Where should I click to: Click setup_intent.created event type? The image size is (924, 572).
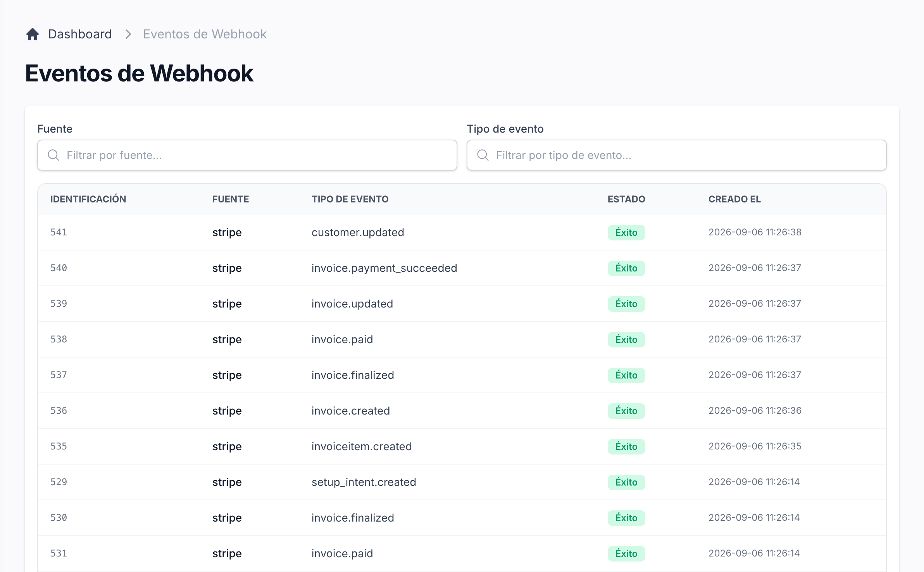tap(364, 482)
